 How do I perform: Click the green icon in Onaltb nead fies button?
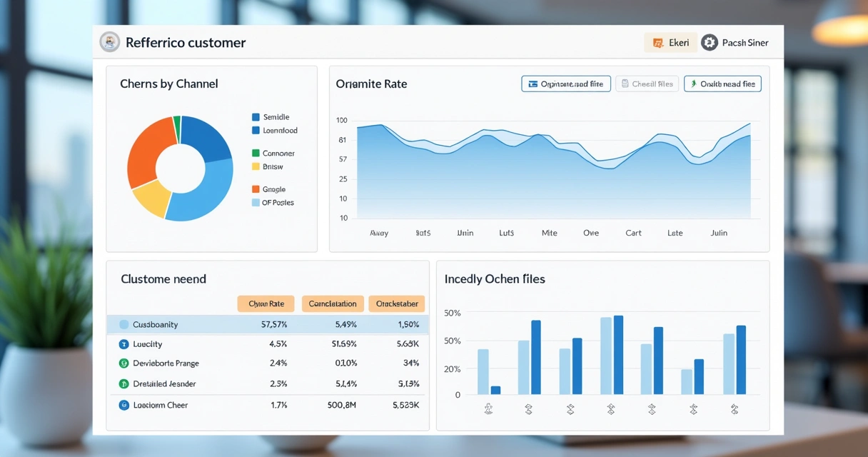pos(692,84)
